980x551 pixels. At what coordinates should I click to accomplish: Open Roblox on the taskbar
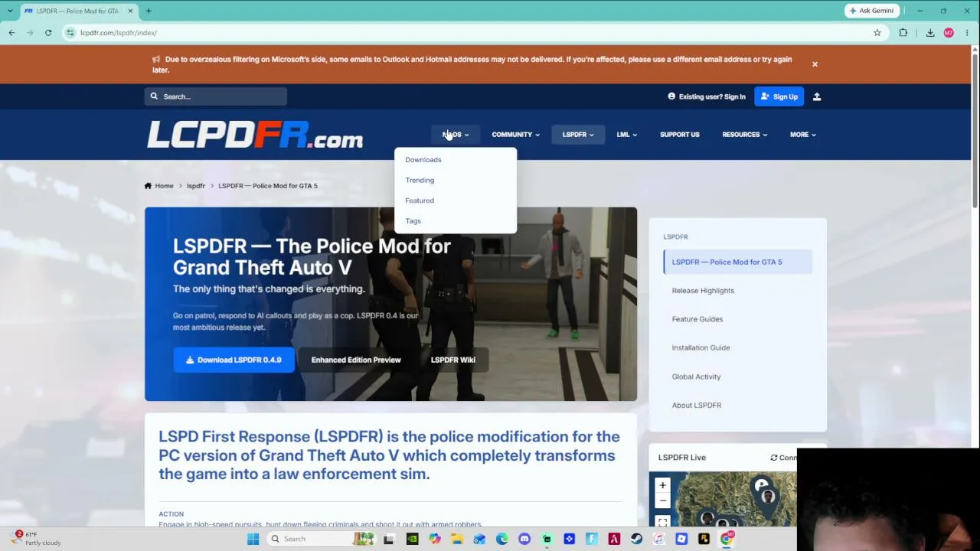pos(681,539)
